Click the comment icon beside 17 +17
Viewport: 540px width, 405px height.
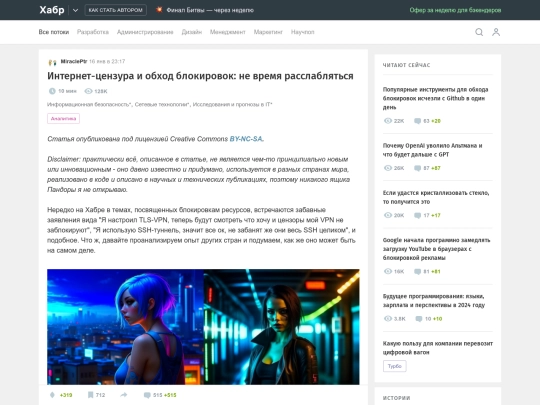pos(417,215)
